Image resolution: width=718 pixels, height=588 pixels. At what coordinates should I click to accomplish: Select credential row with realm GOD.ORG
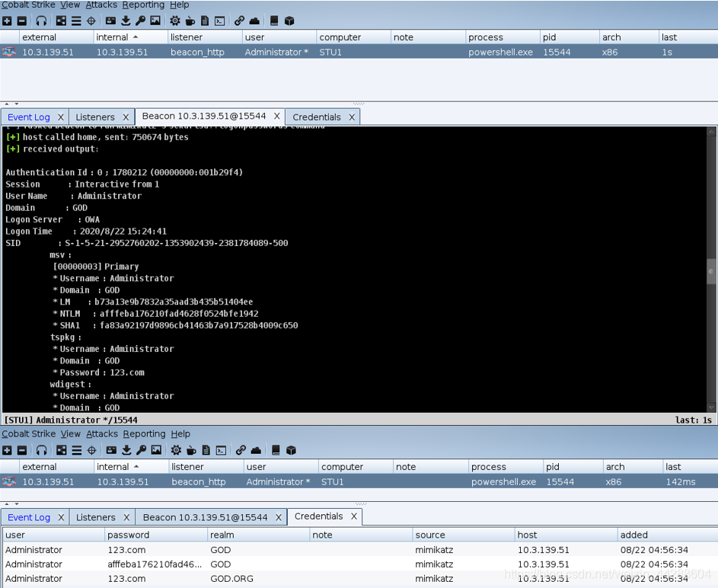(x=359, y=579)
